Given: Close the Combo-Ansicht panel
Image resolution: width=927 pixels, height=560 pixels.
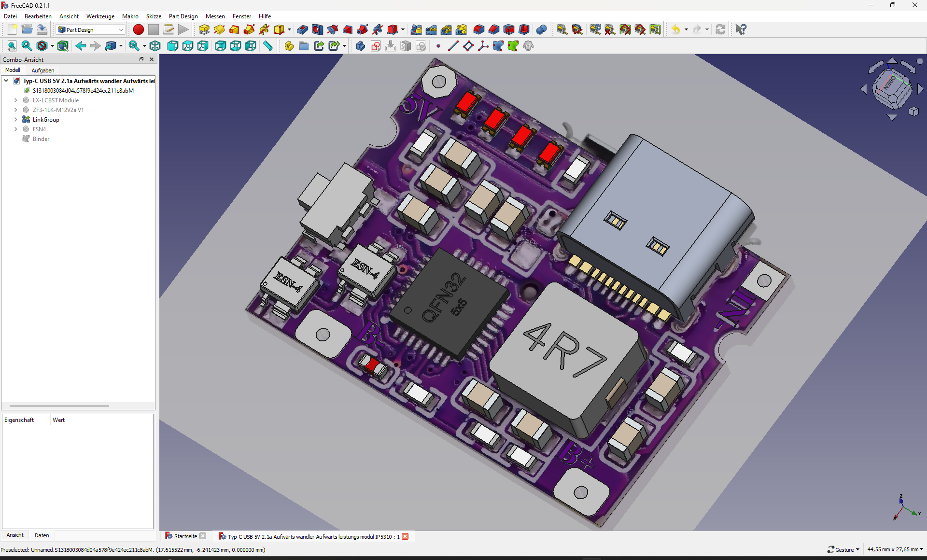Looking at the screenshot, I should pos(152,59).
